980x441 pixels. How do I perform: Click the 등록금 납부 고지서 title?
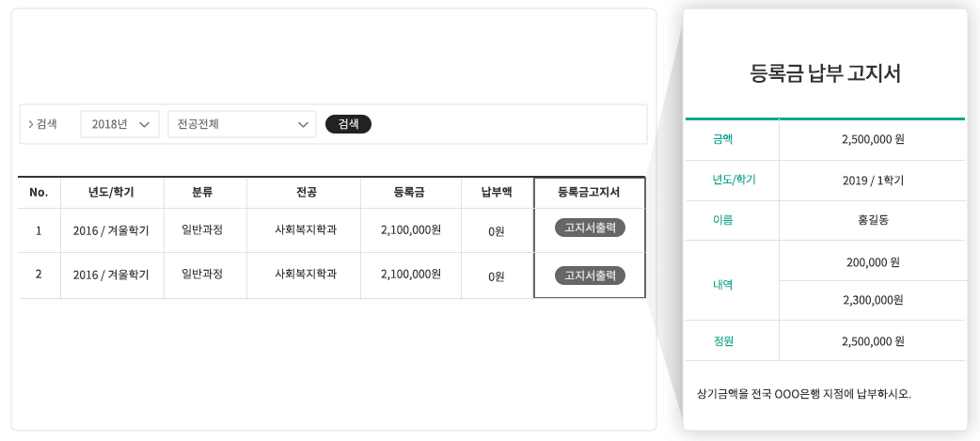[x=825, y=74]
